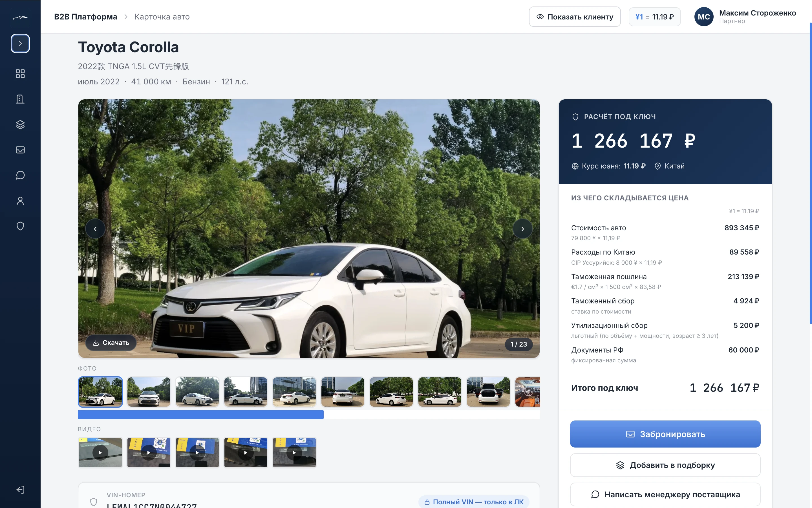
Task: Click Забронировать button
Action: tap(665, 434)
